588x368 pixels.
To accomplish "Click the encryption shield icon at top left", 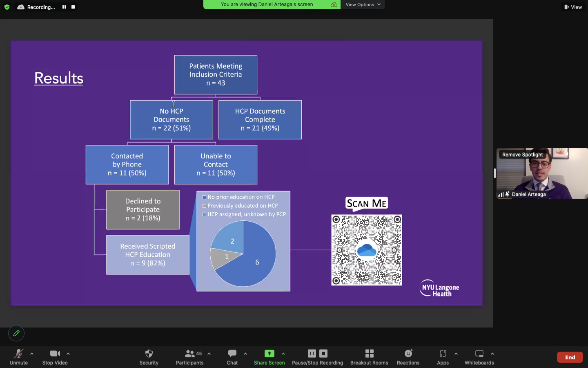I will coord(7,7).
